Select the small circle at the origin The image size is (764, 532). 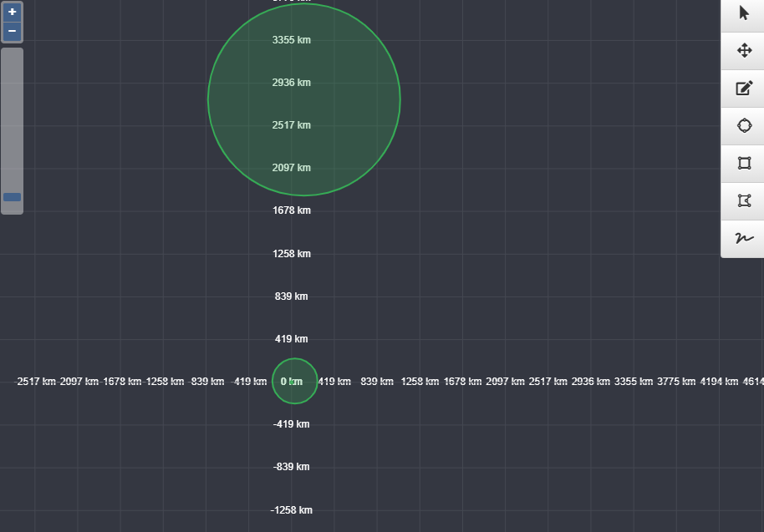coord(294,381)
